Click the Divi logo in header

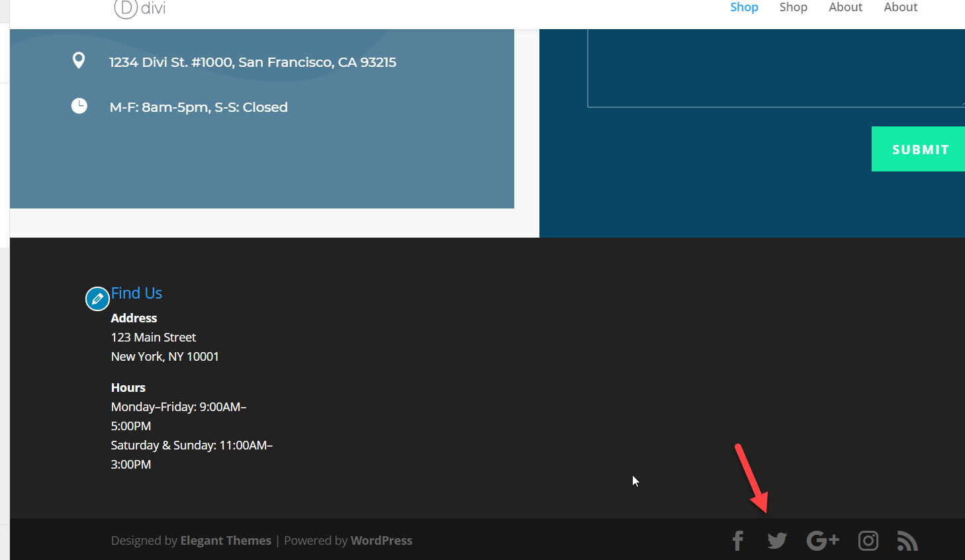tap(140, 8)
